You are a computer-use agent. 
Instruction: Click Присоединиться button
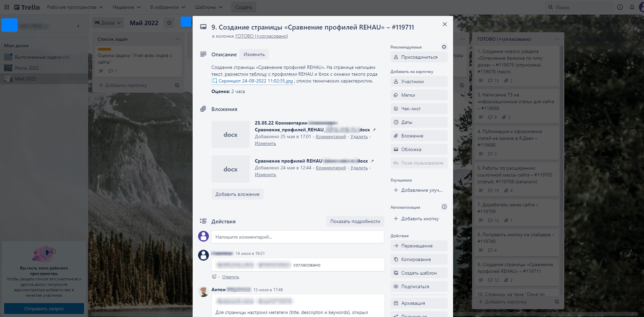point(419,57)
